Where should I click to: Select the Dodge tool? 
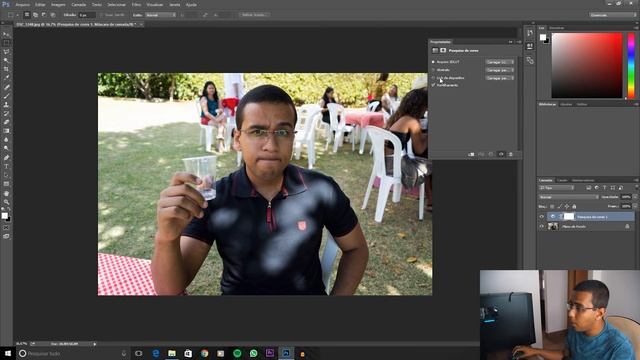click(x=6, y=149)
